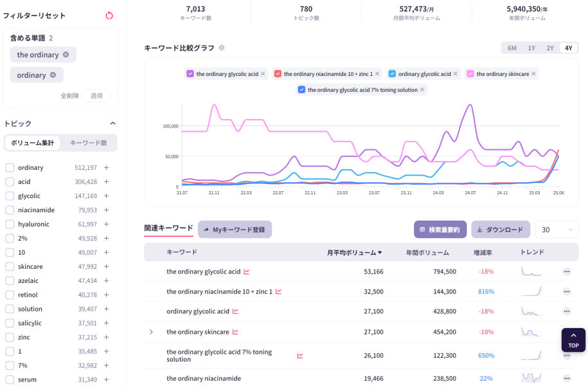Remove "the ordinary skincare" legend chip
The image size is (588, 386).
pos(533,73)
